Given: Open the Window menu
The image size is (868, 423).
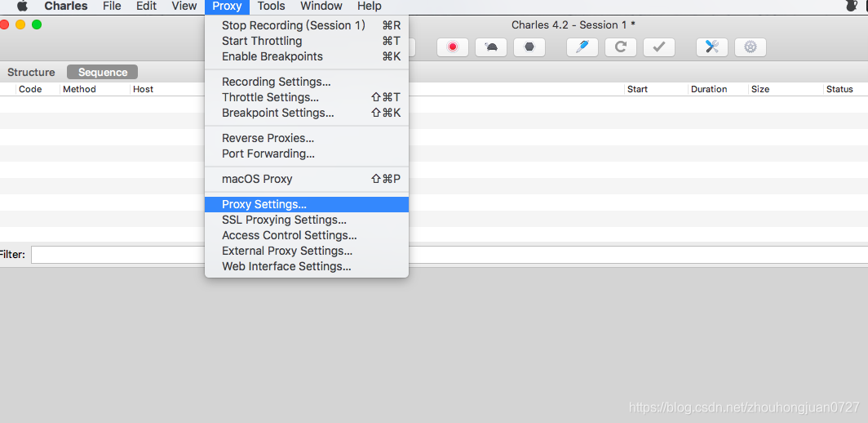Looking at the screenshot, I should (x=321, y=6).
